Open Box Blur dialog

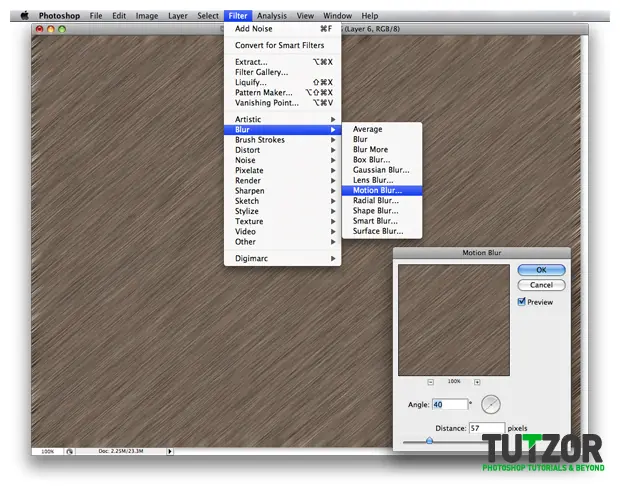382,160
